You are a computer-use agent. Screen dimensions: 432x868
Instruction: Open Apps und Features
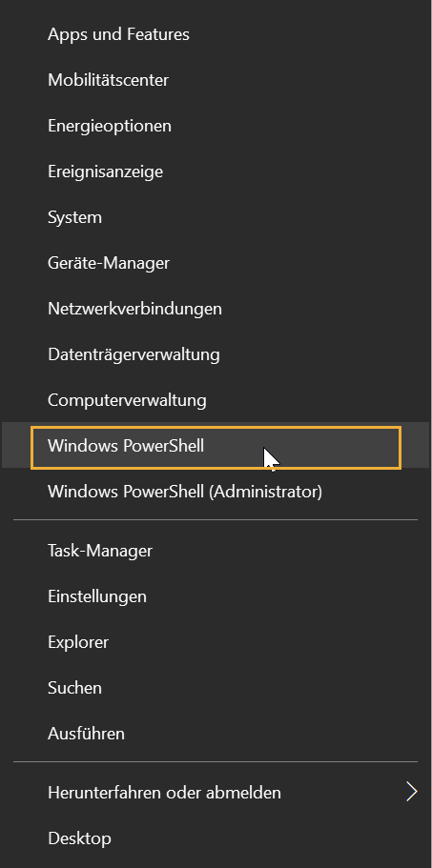point(216,34)
